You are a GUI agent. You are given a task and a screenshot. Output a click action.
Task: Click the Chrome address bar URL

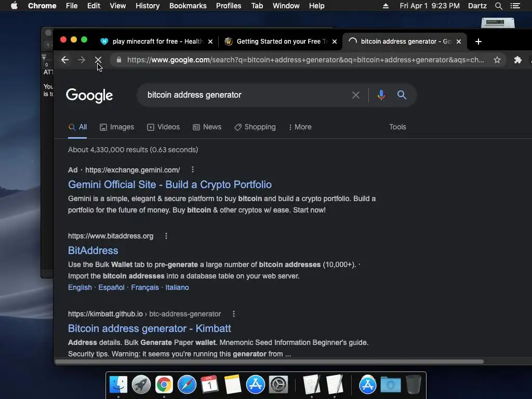click(305, 60)
